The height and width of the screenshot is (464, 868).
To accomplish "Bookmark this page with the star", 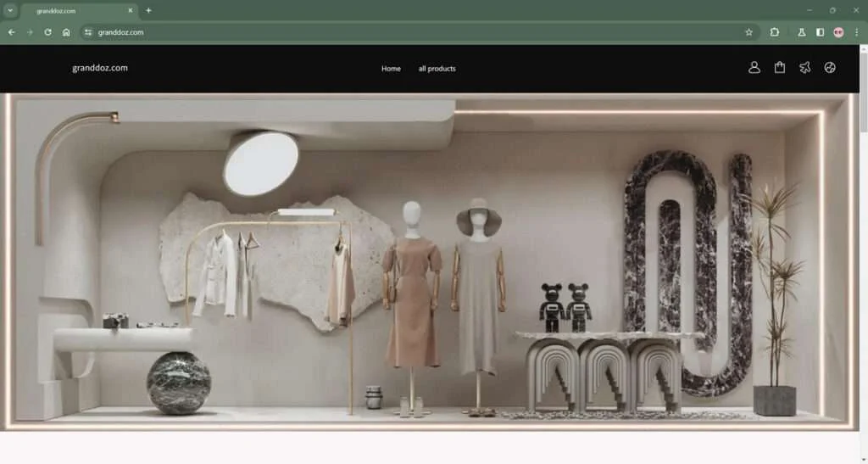I will tap(749, 32).
